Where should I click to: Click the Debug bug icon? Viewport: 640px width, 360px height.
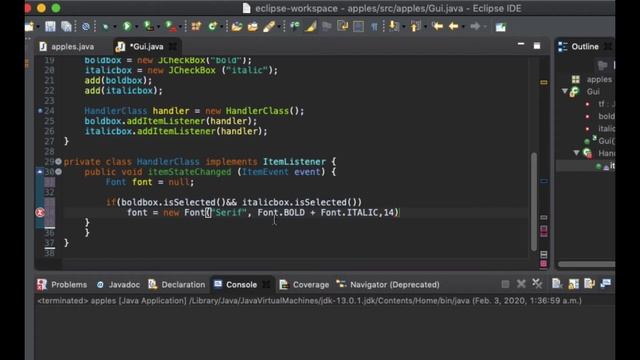[x=105, y=27]
